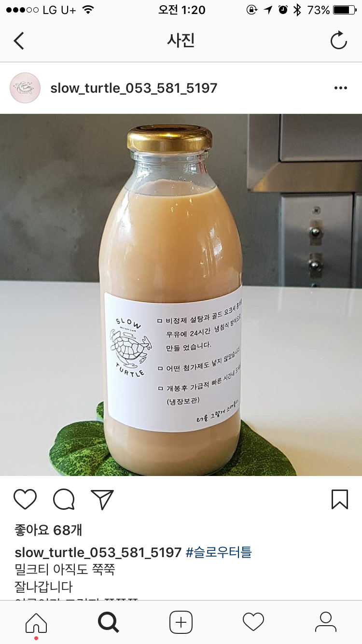This screenshot has width=362, height=644.
Task: Tap the 사진 page title
Action: [x=181, y=41]
